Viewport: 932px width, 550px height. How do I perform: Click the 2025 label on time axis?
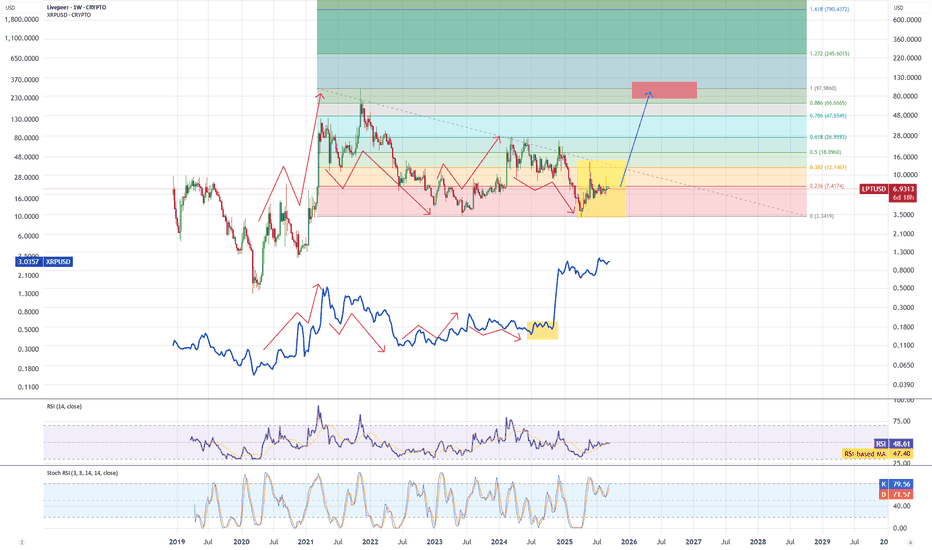click(564, 542)
